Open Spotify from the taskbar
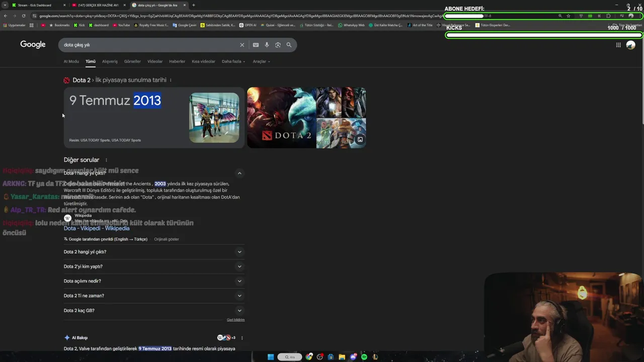Screen dimensions: 644x362 pos(364,357)
